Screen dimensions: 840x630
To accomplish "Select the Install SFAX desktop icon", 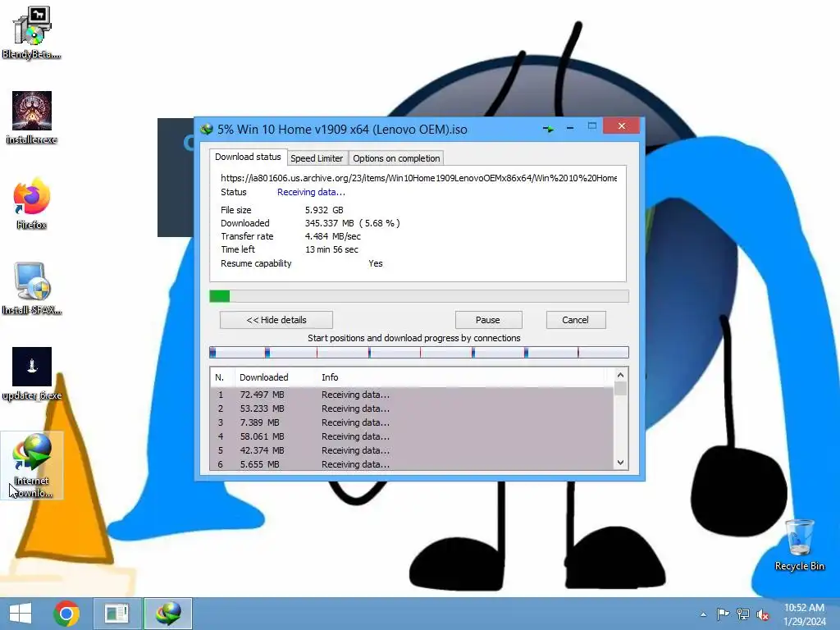I will point(32,289).
